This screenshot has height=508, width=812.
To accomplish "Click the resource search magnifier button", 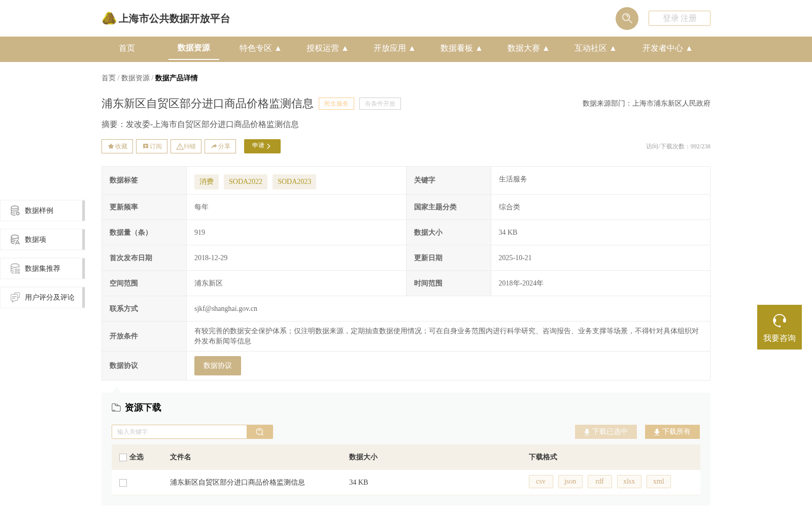I will click(x=260, y=432).
